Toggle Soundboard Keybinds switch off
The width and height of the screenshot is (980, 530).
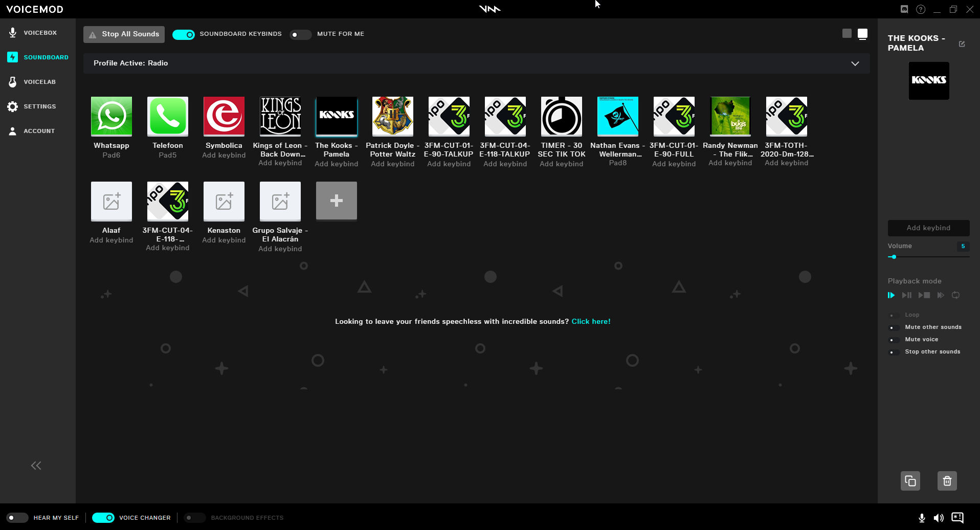pos(184,34)
